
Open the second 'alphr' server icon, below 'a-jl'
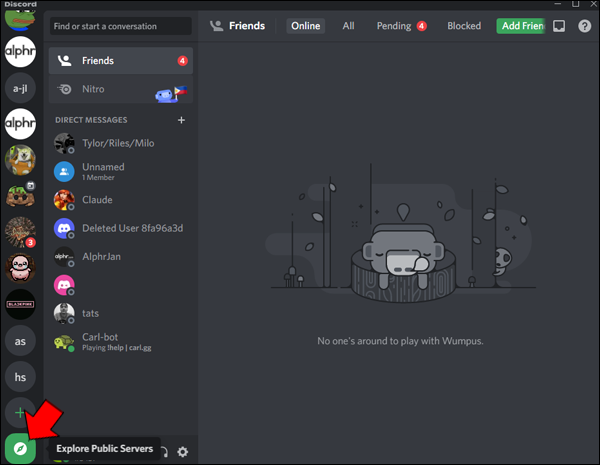(20, 124)
